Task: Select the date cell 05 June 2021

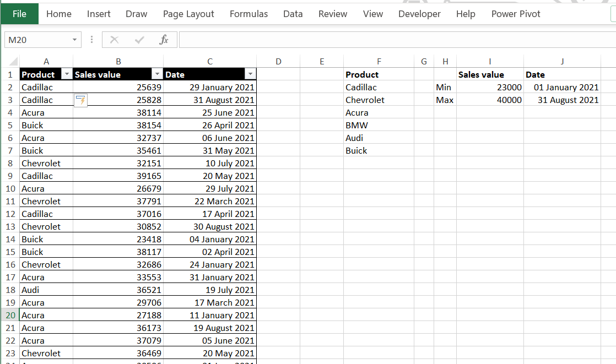Action: pos(210,340)
